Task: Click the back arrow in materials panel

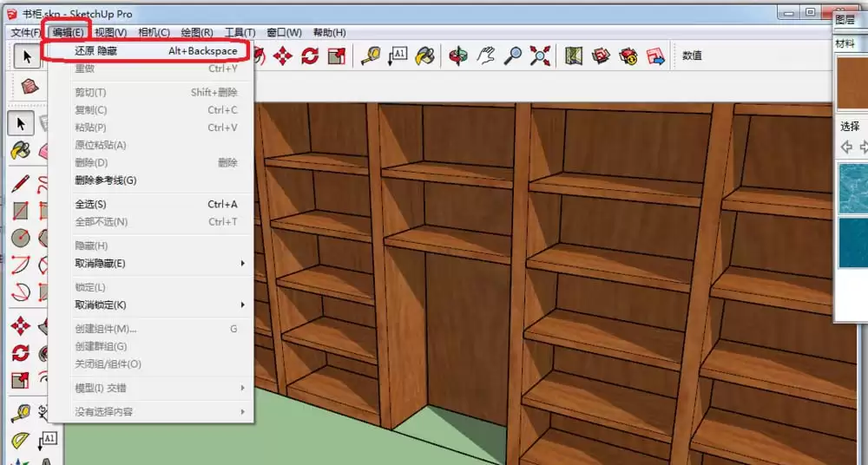Action: coord(845,147)
